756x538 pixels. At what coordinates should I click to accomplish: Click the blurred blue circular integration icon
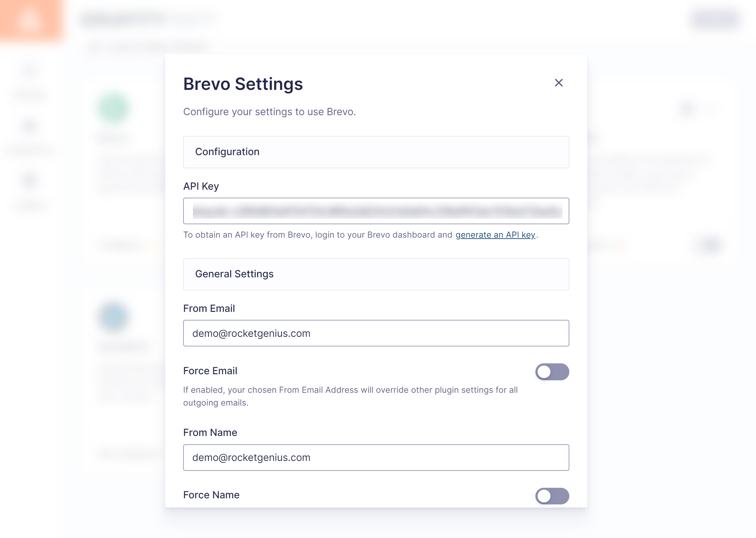point(114,317)
